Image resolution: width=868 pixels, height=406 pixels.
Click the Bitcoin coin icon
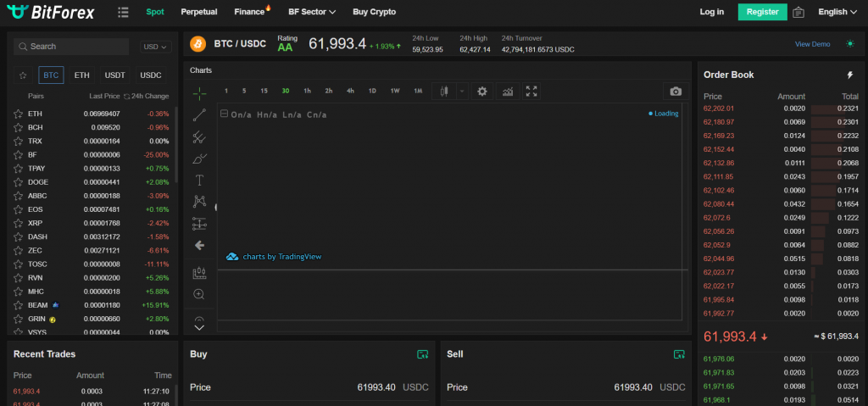click(198, 44)
